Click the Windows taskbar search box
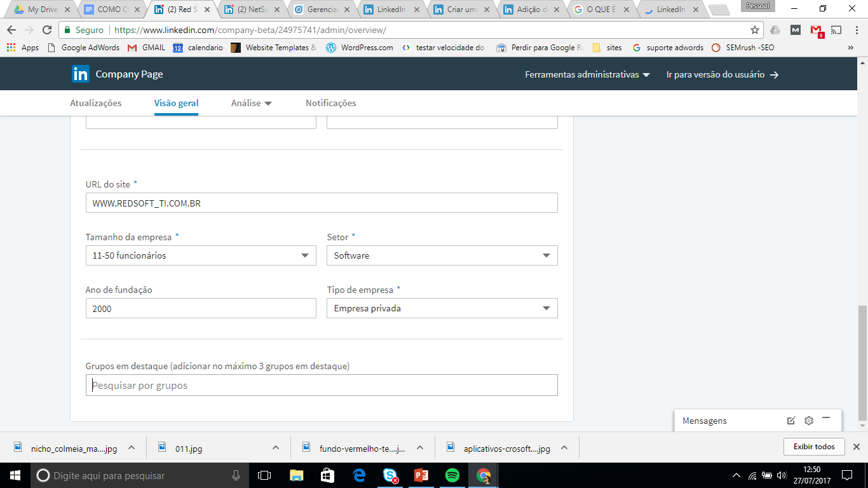The width and height of the screenshot is (868, 488). (x=140, y=475)
